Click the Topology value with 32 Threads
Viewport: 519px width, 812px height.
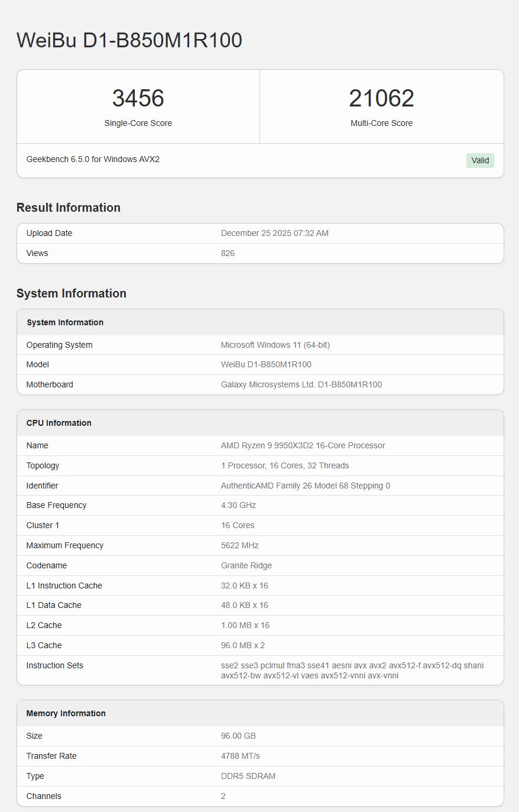coord(284,465)
